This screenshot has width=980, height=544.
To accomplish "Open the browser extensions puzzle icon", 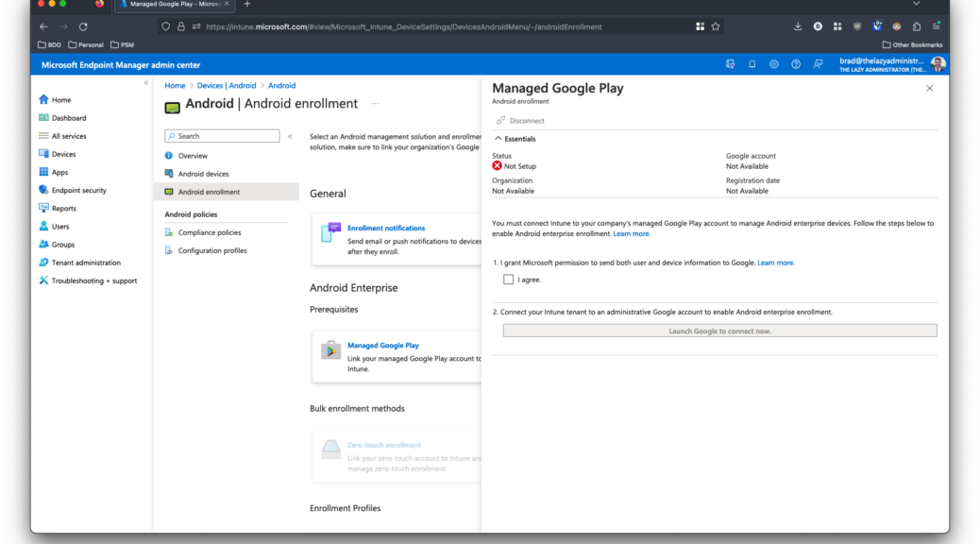I will (916, 26).
